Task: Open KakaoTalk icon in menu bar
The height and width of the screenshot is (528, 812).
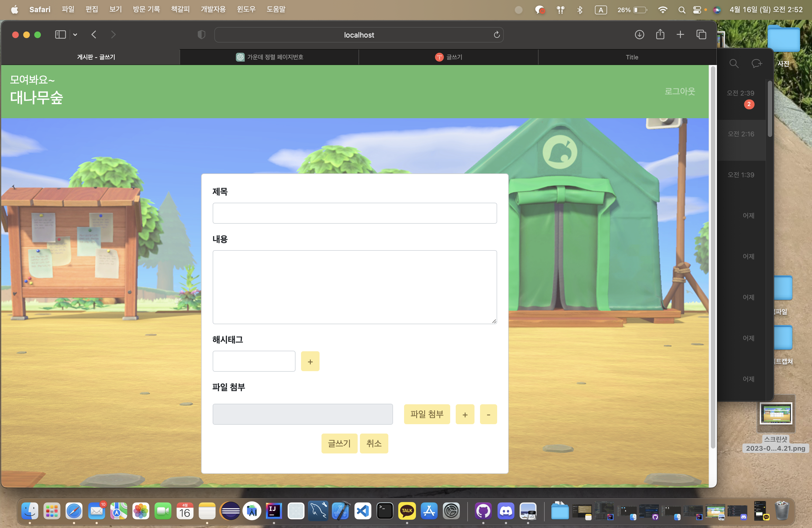Action: tap(539, 10)
